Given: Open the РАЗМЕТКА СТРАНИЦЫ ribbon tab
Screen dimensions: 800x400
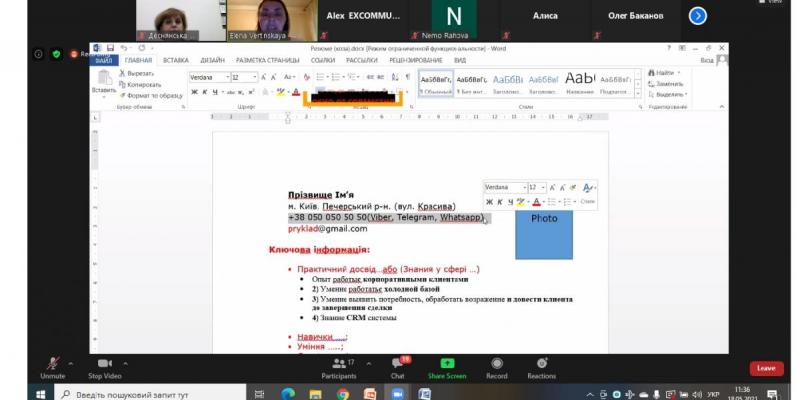Looking at the screenshot, I should coord(269,60).
